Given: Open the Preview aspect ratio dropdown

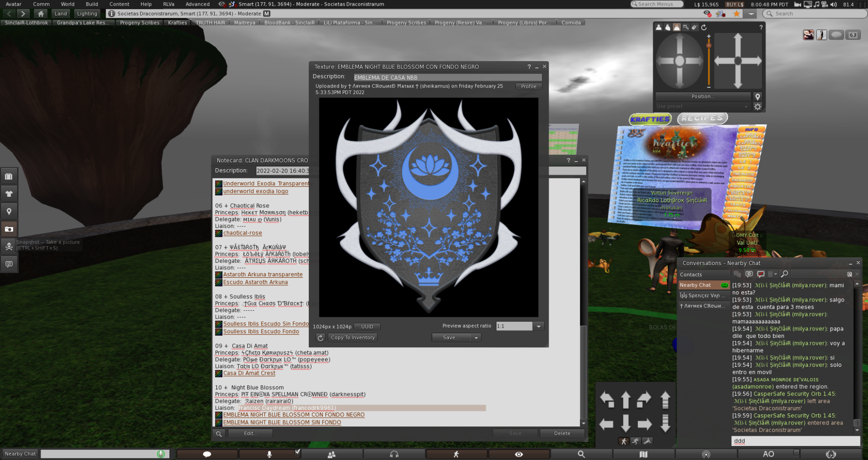Looking at the screenshot, I should [538, 326].
